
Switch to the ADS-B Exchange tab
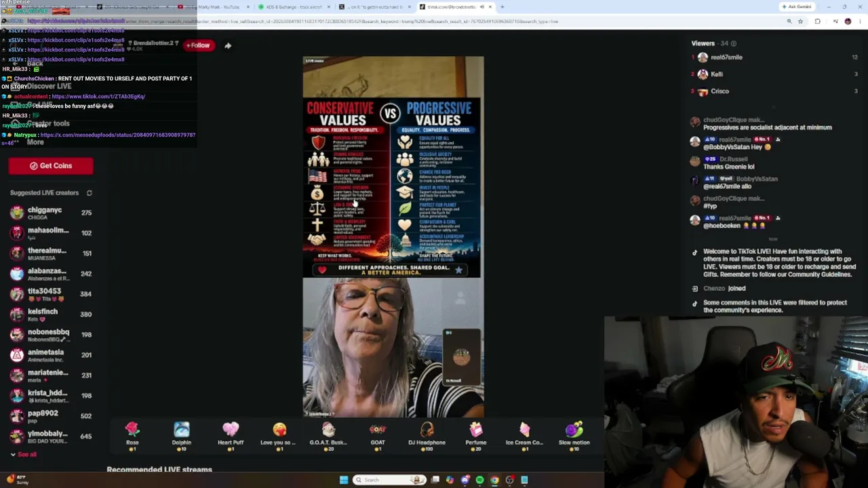point(293,7)
